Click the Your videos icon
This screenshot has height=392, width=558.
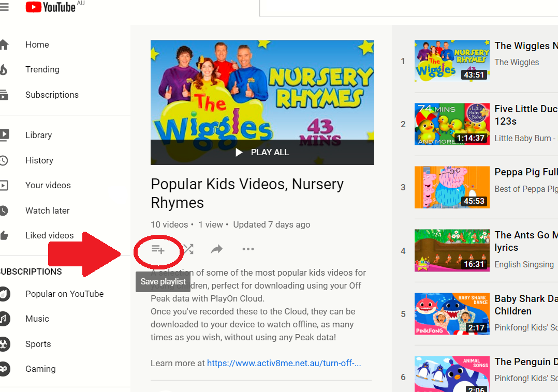pos(4,185)
